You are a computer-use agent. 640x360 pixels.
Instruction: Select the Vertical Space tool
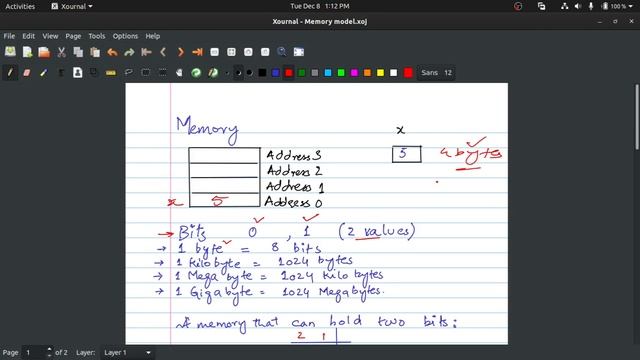162,73
